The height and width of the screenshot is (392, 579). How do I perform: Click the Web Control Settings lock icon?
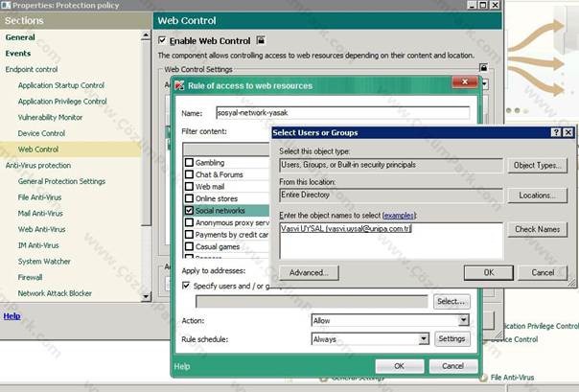click(x=483, y=67)
